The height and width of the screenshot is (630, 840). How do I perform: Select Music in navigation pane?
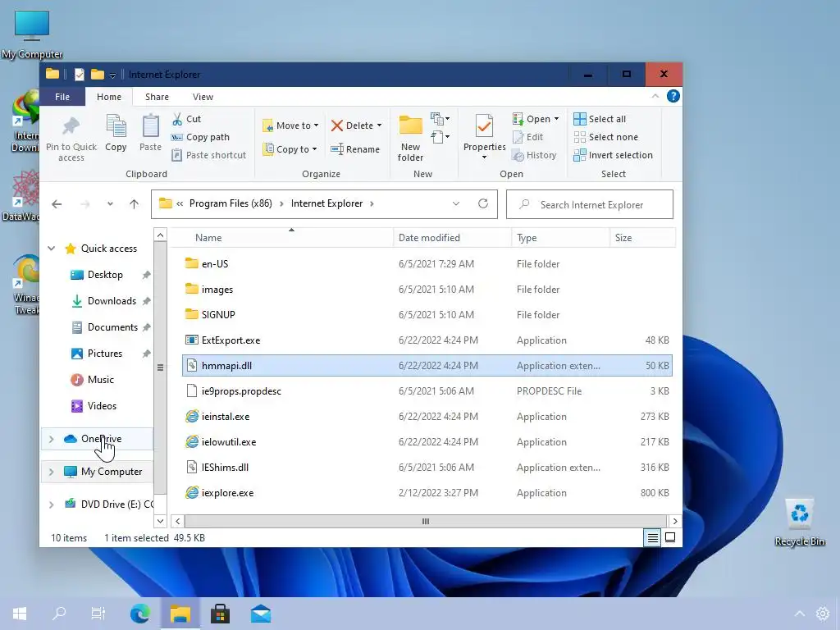[x=101, y=380]
